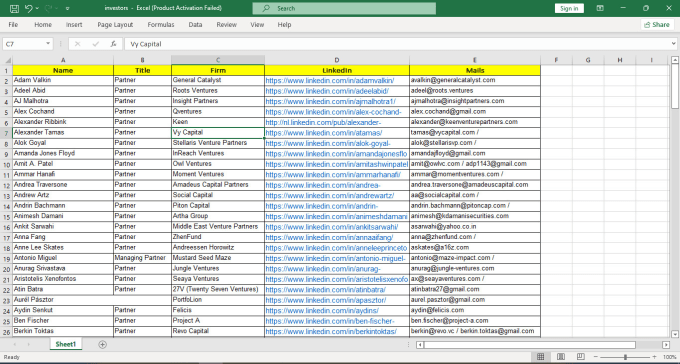Switch to Page Layout view icon
Image resolution: width=680 pixels, height=364 pixels.
(561, 357)
